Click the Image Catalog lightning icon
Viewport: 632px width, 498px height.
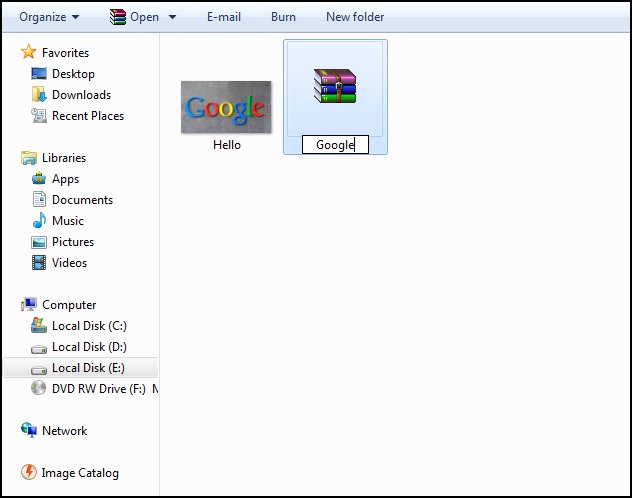29,472
